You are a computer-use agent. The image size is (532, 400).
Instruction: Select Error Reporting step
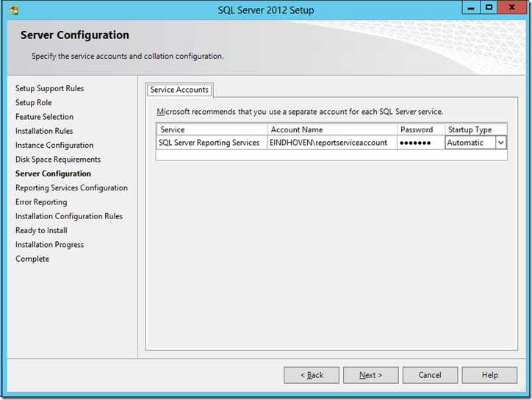(x=41, y=202)
